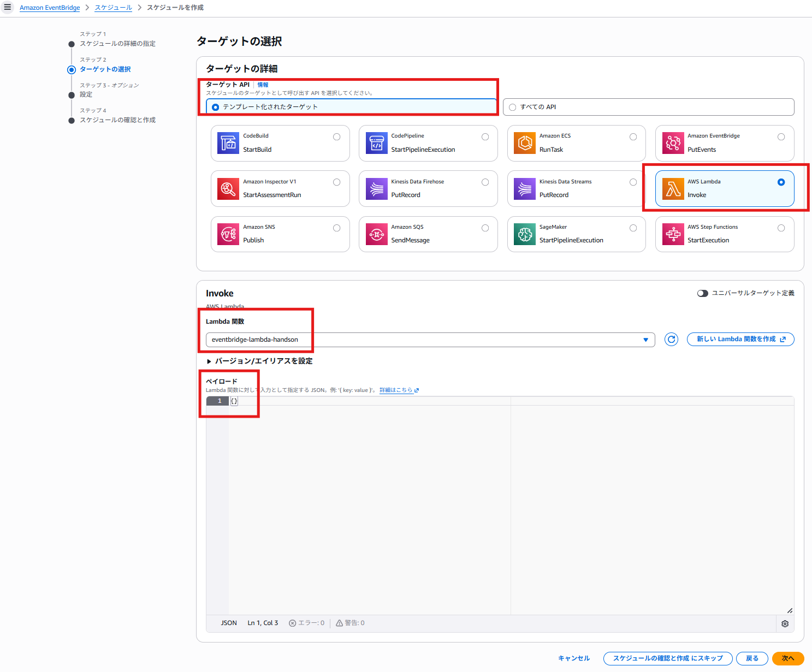Click the Amazon ECS service icon
Viewport: 812px width, 672px height.
pyautogui.click(x=525, y=143)
